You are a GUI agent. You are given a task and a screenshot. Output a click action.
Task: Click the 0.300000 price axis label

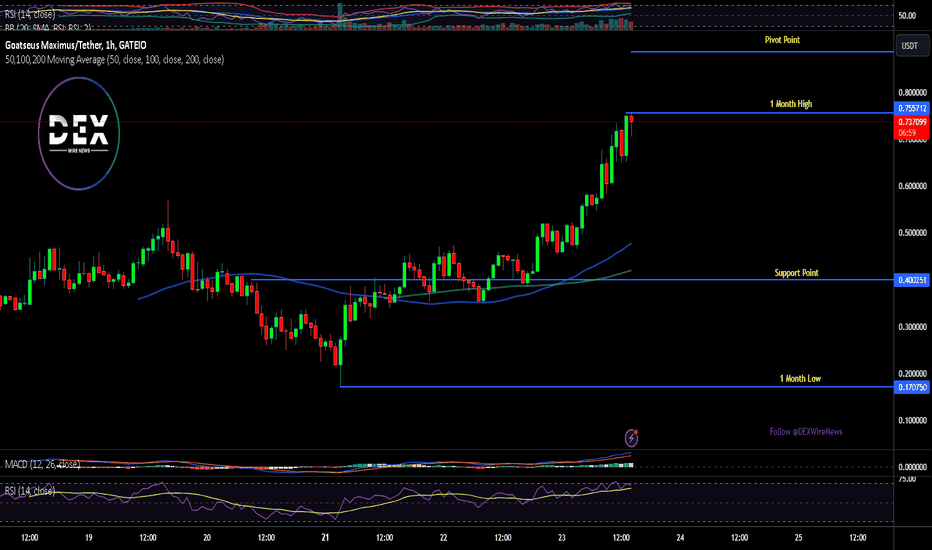click(x=912, y=327)
